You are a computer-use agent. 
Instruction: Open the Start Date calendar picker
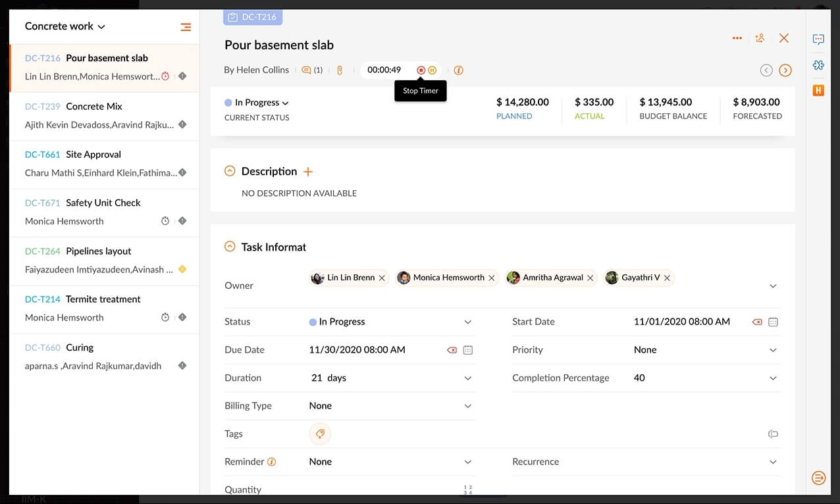(774, 322)
